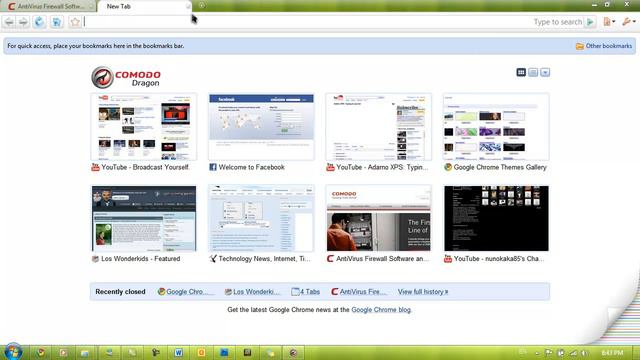The image size is (640, 360).
Task: Open Google Chrome from the taskbar
Action: [x=41, y=353]
